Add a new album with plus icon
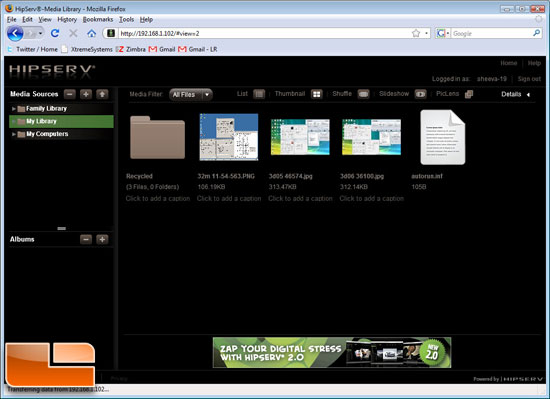 click(102, 239)
